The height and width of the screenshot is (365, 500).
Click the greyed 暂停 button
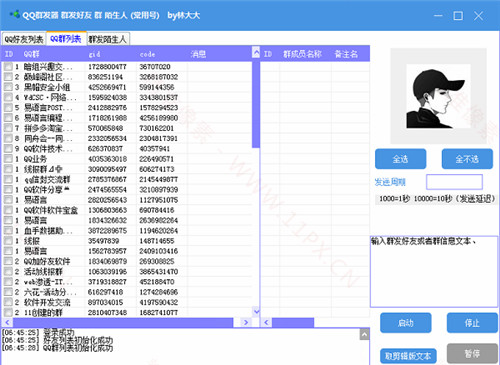pos(472,353)
